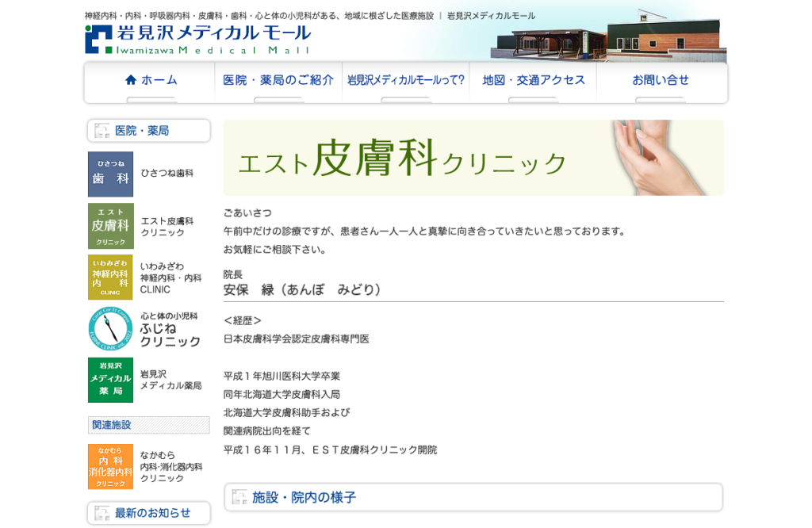Click エスト皮膚科クリニック sidebar text link
The height and width of the screenshot is (528, 812).
pos(167,227)
